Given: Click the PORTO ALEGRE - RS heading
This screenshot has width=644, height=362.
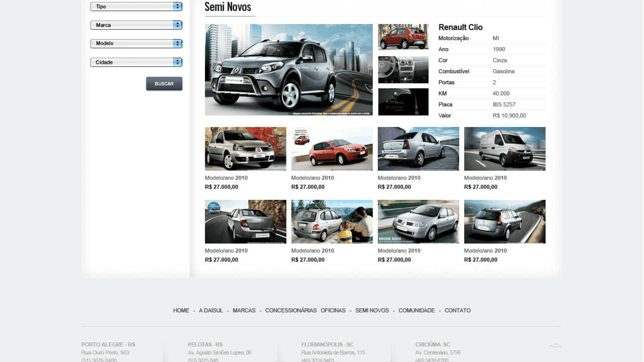Looking at the screenshot, I should click(108, 345).
